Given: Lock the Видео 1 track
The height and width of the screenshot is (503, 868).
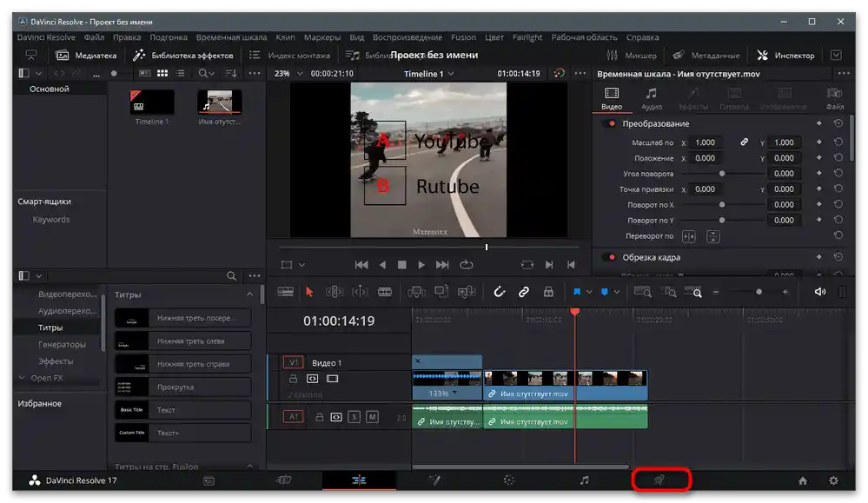Looking at the screenshot, I should [294, 379].
